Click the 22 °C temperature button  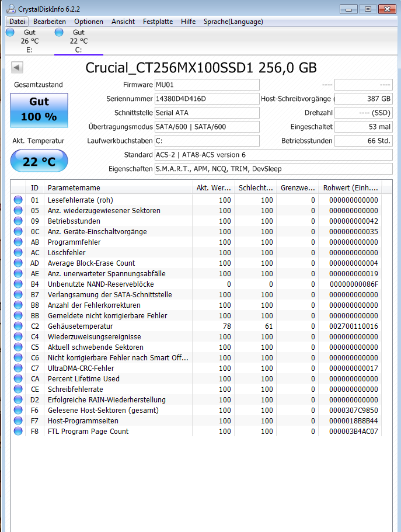pos(39,161)
